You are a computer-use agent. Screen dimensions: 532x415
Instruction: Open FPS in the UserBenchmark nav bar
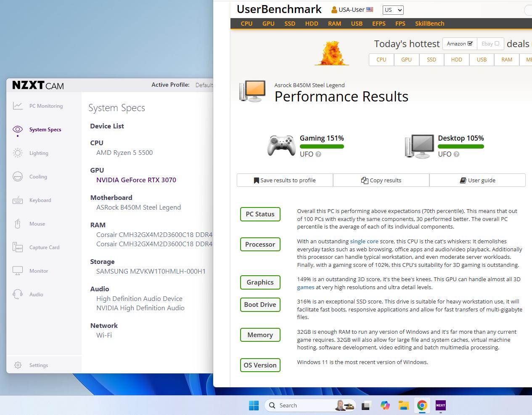coord(400,24)
